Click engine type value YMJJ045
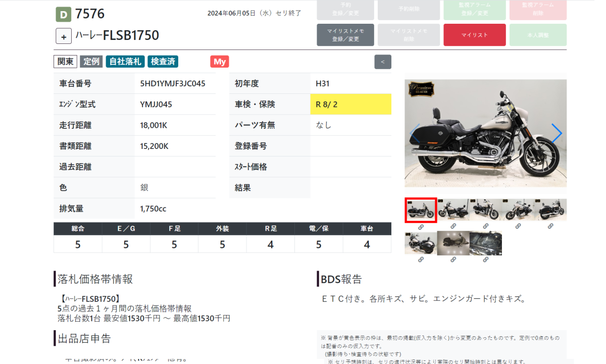The height and width of the screenshot is (364, 606). tap(156, 105)
